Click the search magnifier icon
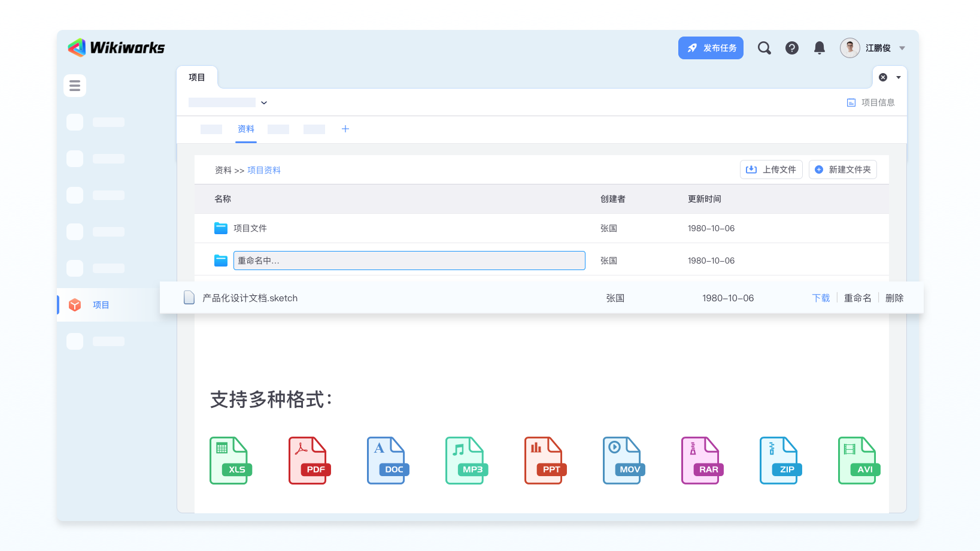 (764, 48)
